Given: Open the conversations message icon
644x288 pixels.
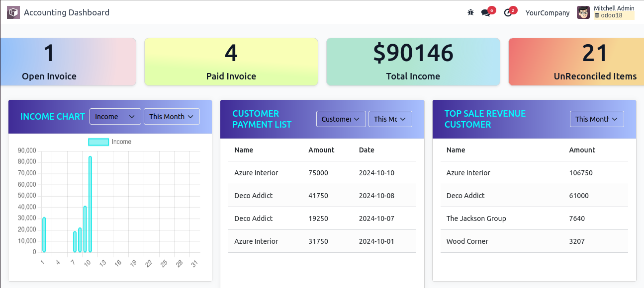Looking at the screenshot, I should [x=486, y=13].
